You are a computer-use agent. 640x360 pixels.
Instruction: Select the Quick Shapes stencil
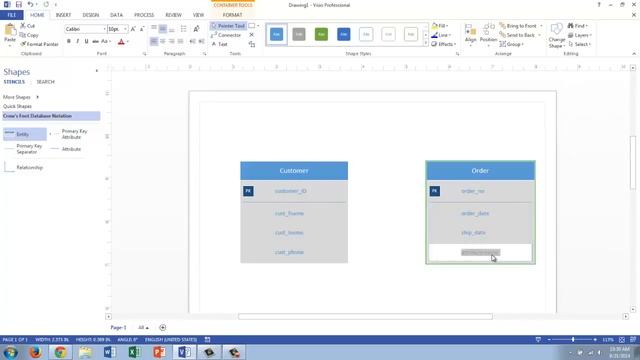coord(17,106)
